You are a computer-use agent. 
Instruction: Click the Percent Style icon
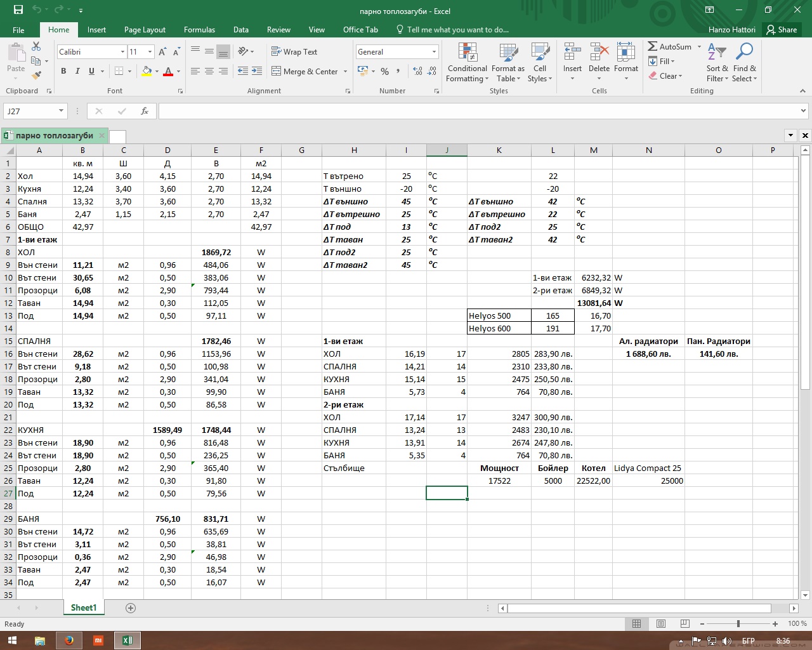(384, 72)
